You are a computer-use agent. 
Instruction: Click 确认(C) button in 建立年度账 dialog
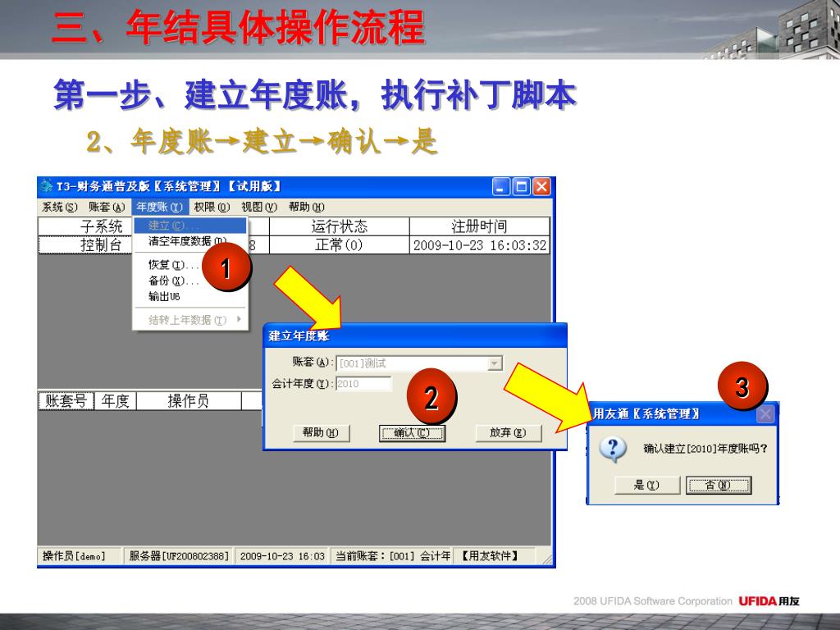click(412, 433)
